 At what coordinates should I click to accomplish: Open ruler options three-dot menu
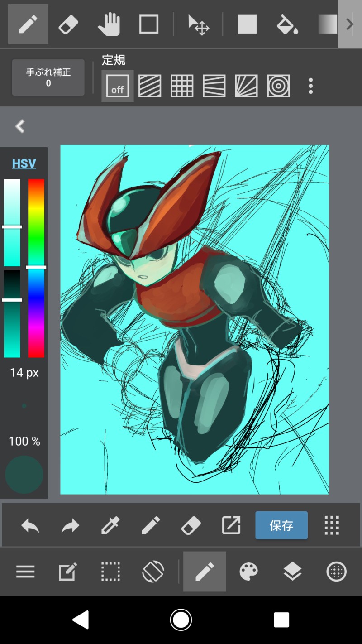point(310,86)
